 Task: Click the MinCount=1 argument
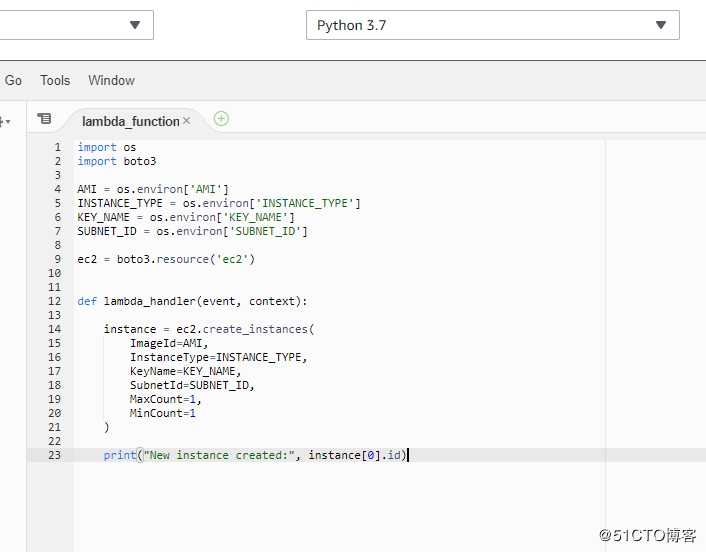[163, 413]
